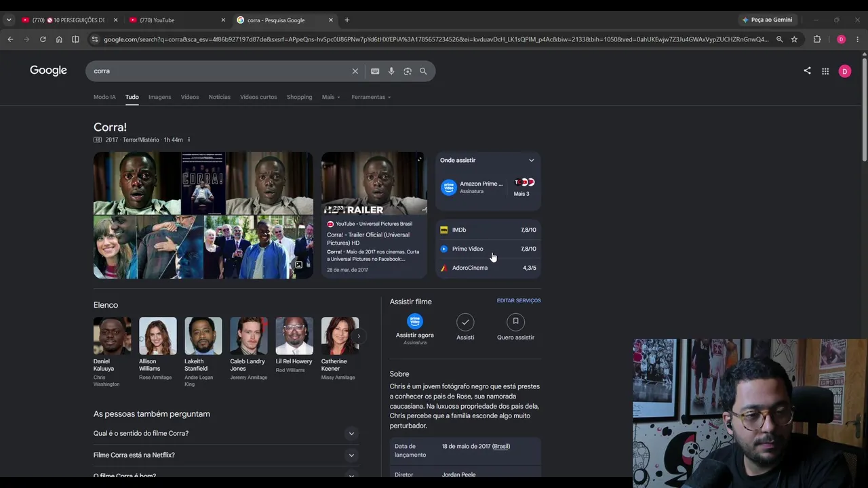Open the Chrome three-dot menu

click(858, 39)
